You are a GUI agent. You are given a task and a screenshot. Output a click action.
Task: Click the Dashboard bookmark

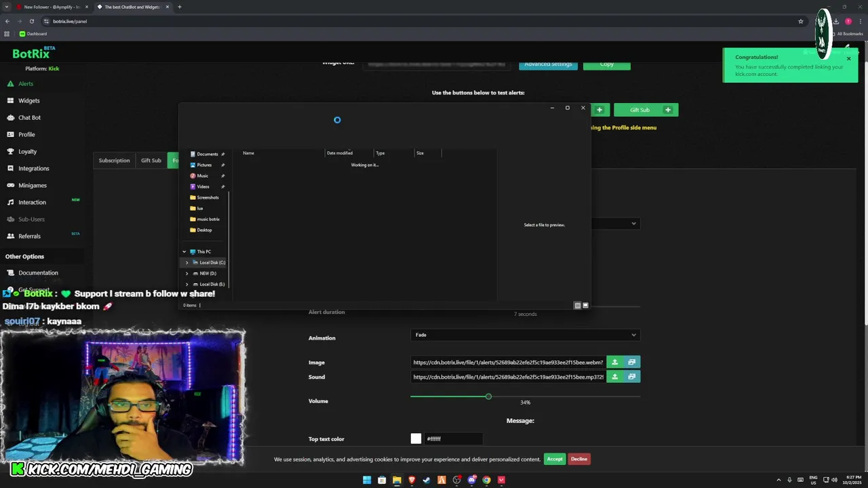coord(33,34)
